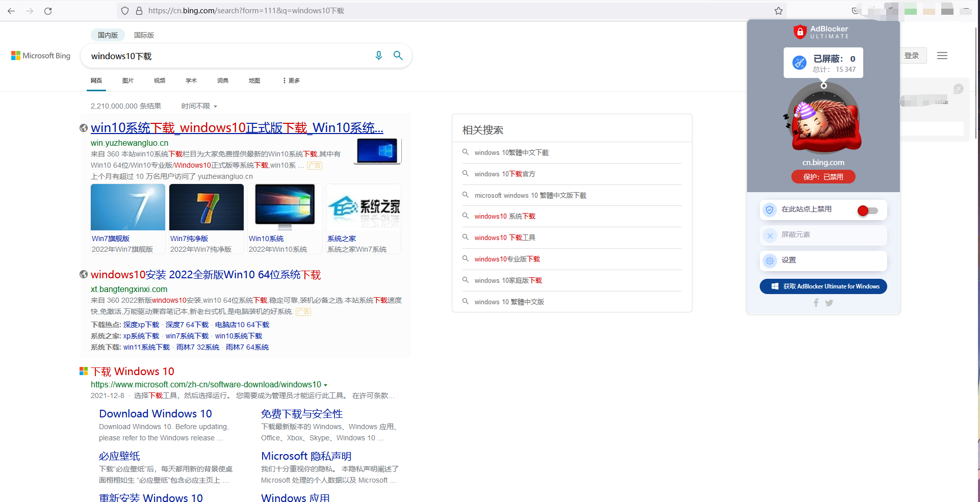The height and width of the screenshot is (502, 980).
Task: Open the 设置 option in AdBlocker
Action: [x=823, y=261]
